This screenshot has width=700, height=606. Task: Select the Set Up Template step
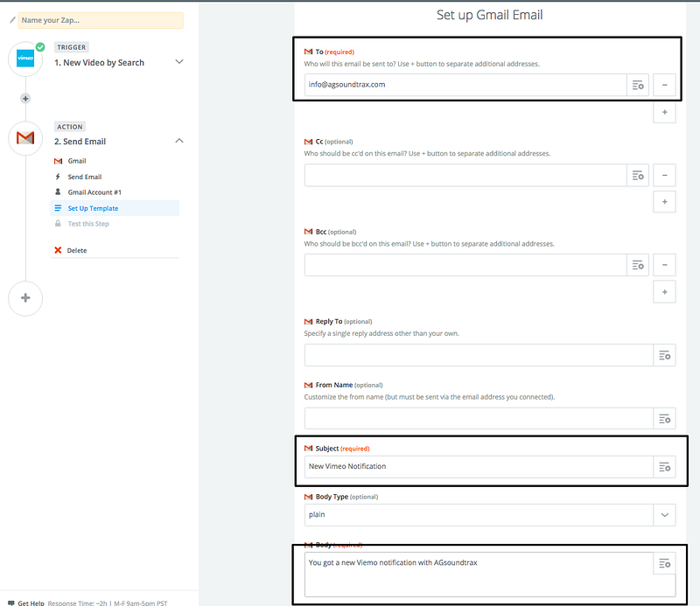click(x=115, y=208)
